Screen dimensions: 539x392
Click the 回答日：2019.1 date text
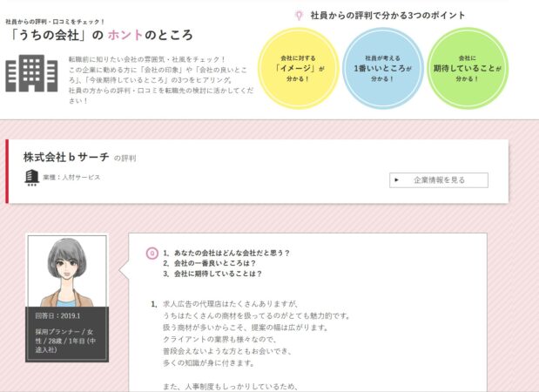tap(57, 316)
